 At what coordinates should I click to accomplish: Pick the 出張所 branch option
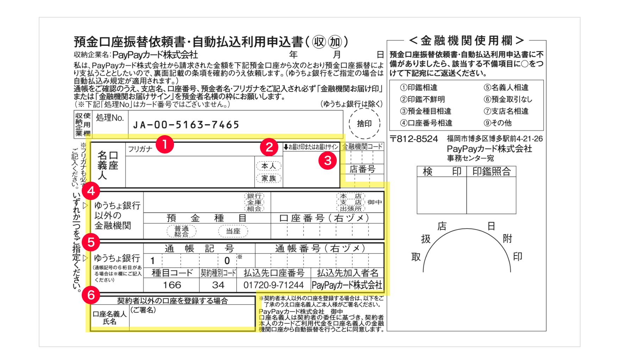click(x=351, y=208)
